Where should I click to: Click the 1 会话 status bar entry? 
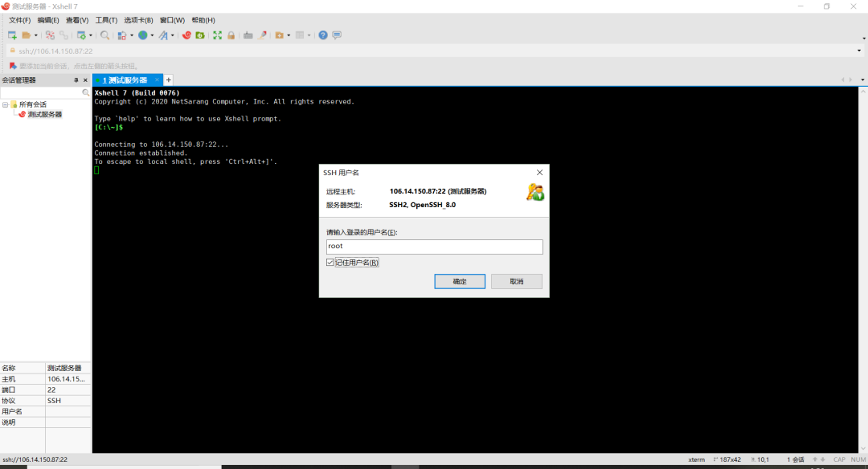click(x=796, y=459)
